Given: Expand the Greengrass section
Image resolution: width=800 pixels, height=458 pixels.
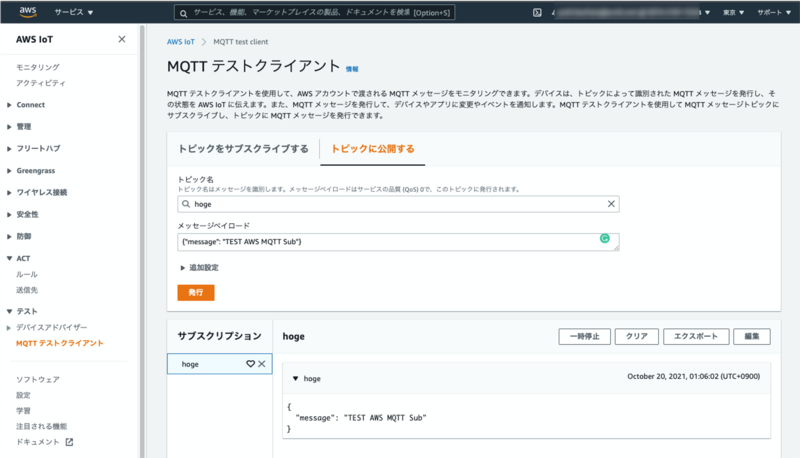Looking at the screenshot, I should (31, 170).
